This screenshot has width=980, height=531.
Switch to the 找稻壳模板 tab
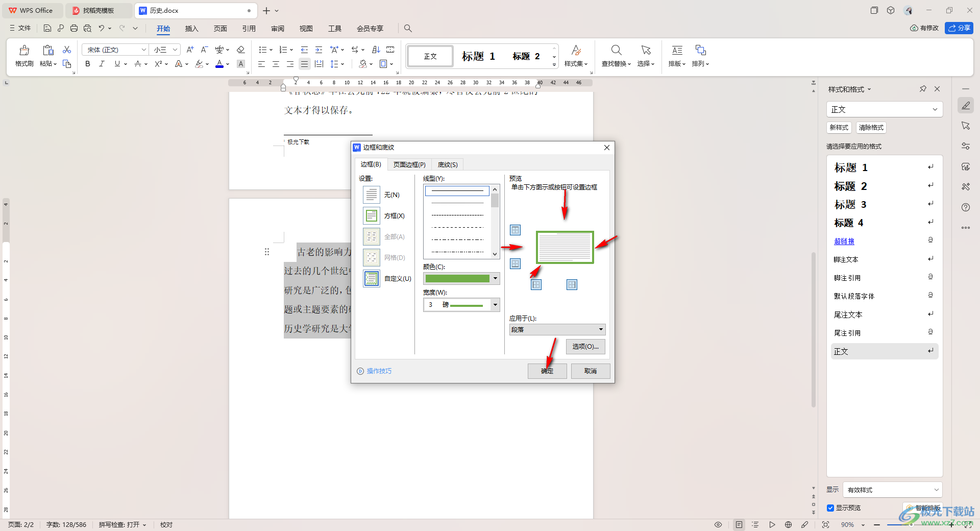(x=99, y=10)
